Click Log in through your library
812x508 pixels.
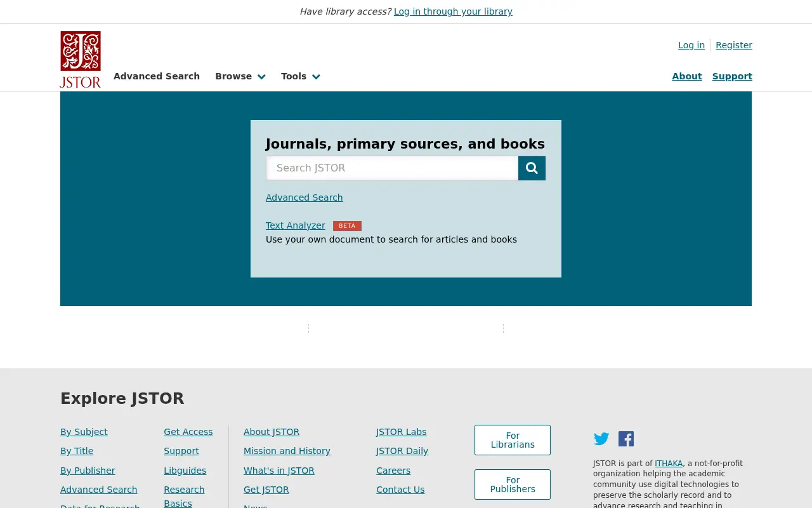(x=453, y=11)
